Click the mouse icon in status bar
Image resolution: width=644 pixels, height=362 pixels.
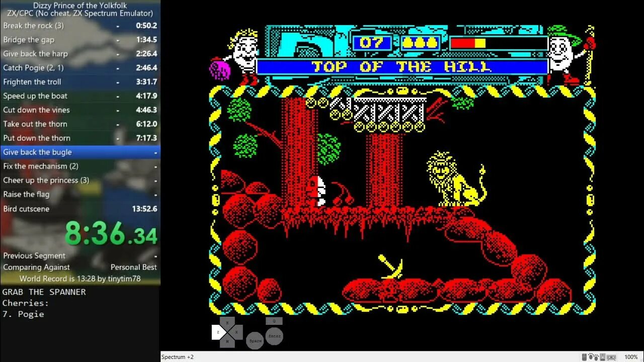click(x=584, y=357)
